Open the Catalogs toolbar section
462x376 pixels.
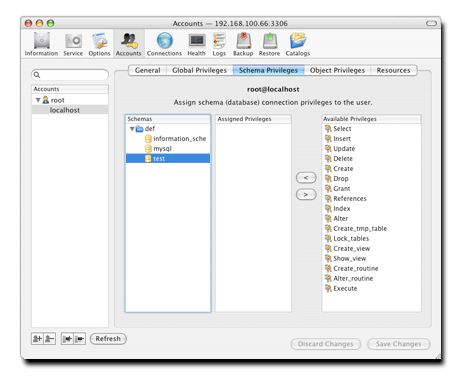coord(298,44)
